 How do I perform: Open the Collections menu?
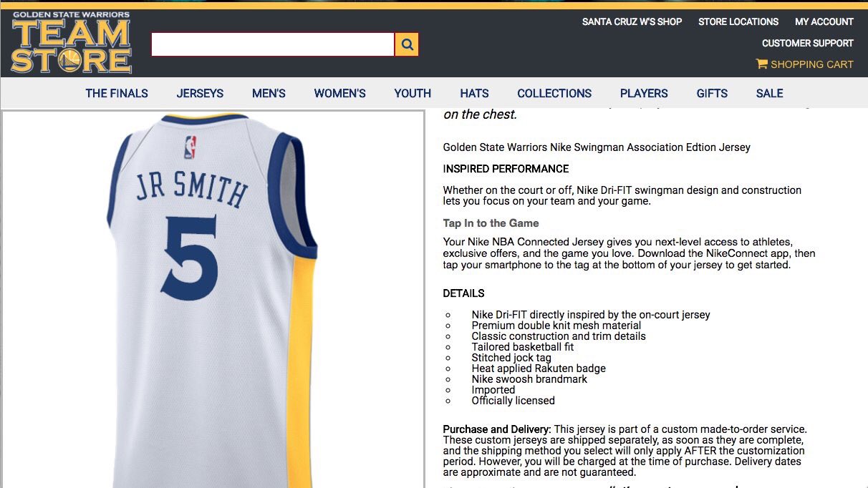click(554, 93)
